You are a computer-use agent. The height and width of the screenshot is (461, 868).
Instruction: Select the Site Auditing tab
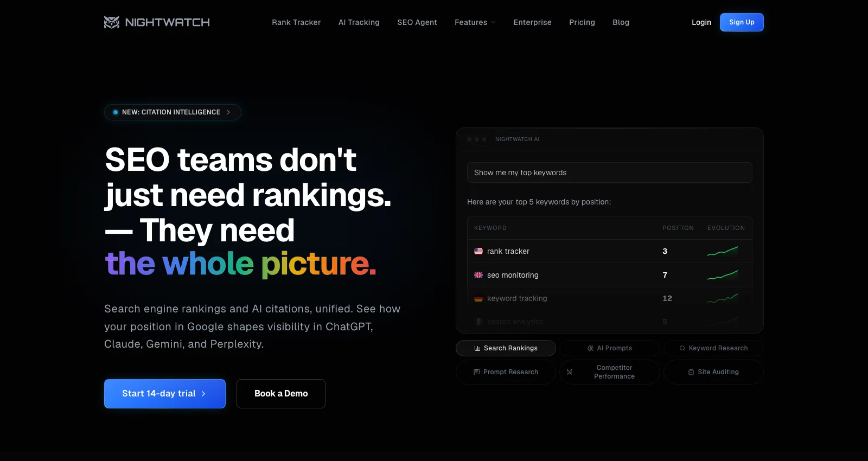pos(713,372)
